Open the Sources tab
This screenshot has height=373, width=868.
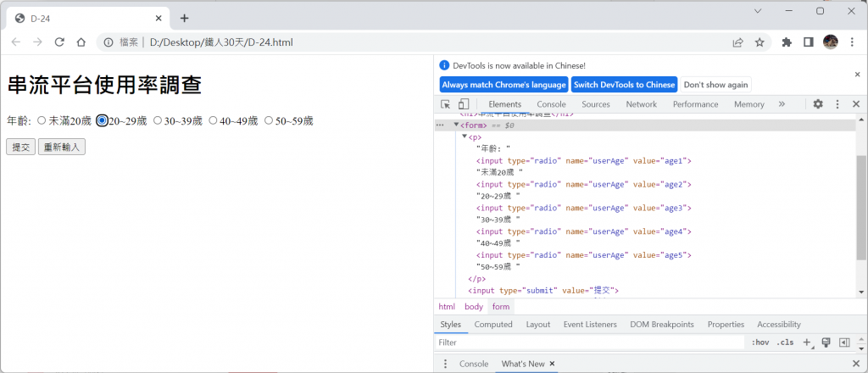click(596, 104)
